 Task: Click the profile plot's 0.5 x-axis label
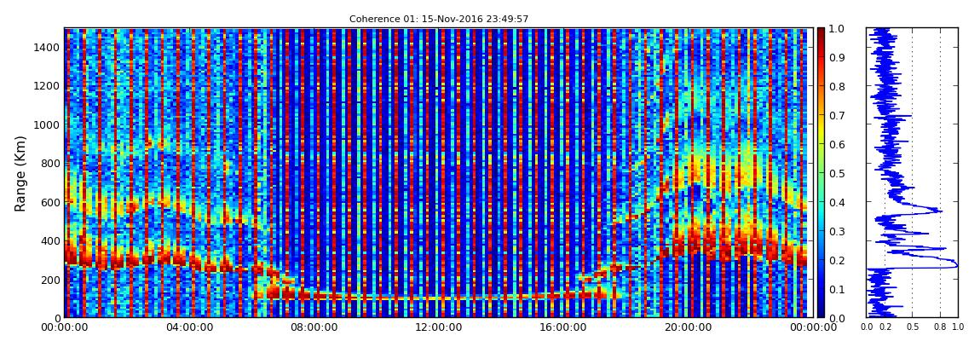912,327
